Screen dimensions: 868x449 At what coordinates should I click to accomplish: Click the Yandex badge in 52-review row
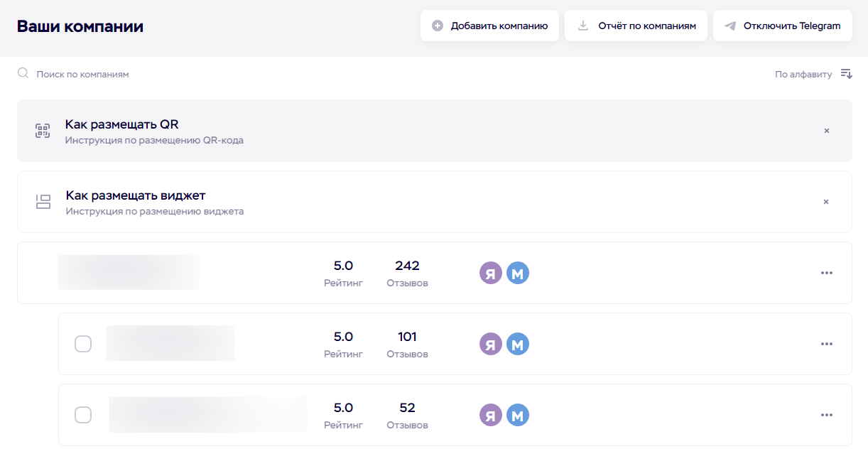pyautogui.click(x=491, y=415)
